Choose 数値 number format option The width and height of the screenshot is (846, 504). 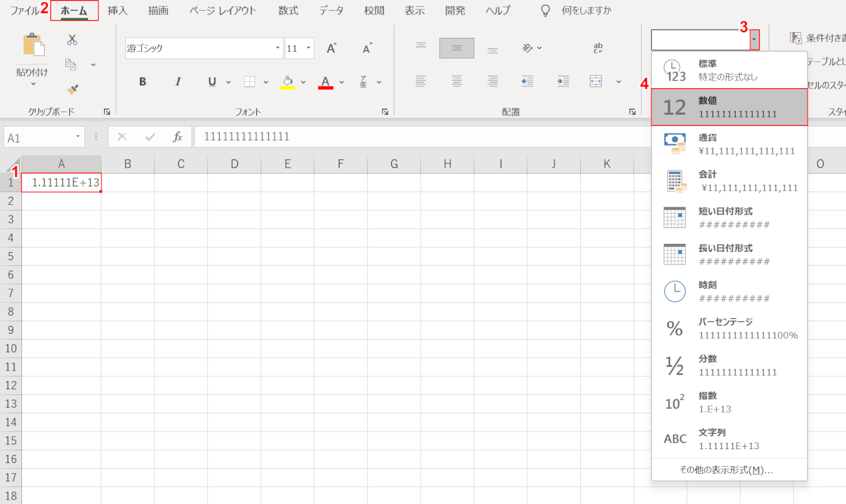[x=729, y=107]
